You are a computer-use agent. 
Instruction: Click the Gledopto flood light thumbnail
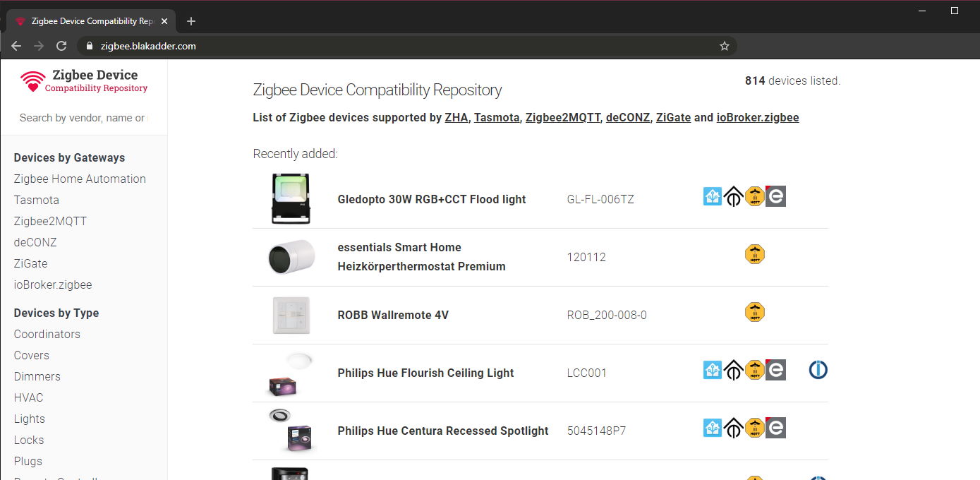(x=291, y=199)
